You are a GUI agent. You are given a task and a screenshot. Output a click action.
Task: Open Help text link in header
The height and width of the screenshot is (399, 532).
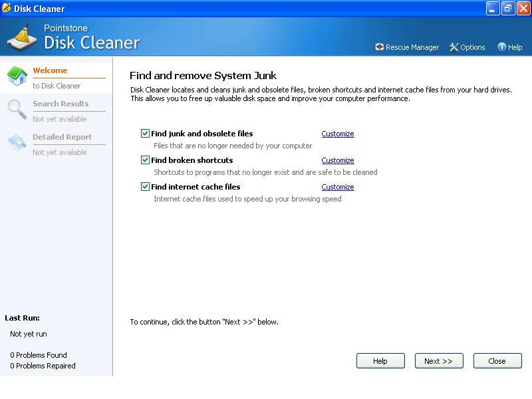tap(515, 47)
